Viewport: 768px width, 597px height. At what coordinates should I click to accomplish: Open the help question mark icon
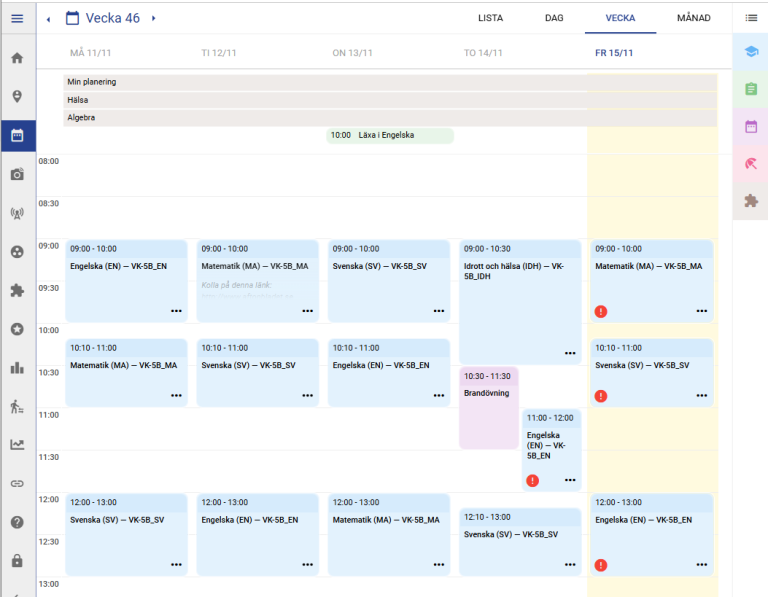point(17,522)
